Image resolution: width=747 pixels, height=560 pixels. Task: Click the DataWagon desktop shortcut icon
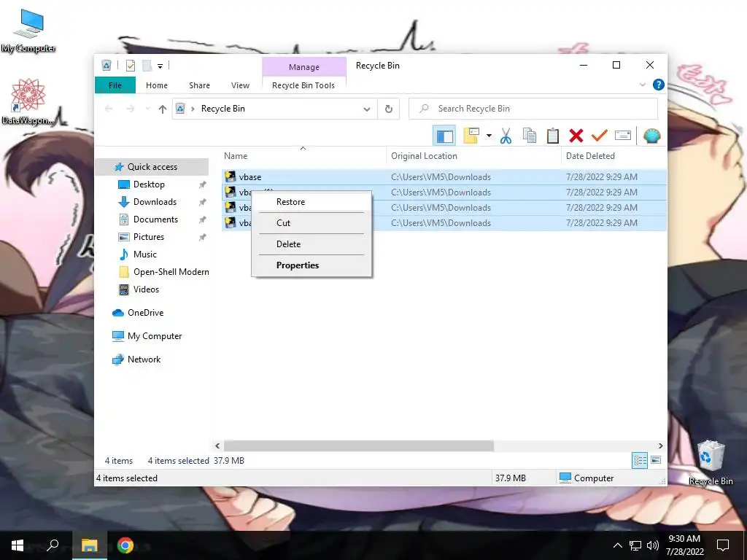[28, 102]
